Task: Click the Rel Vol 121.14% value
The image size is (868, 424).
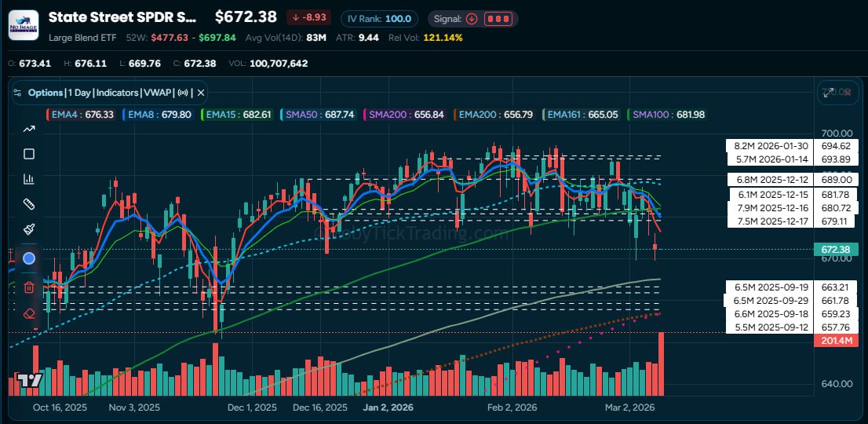Action: coord(443,38)
